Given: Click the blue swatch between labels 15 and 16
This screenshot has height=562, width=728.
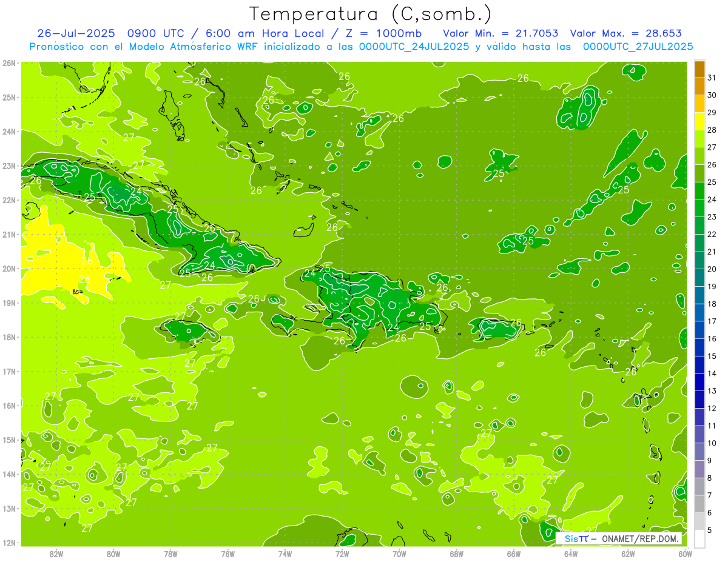Looking at the screenshot, I should 699,347.
